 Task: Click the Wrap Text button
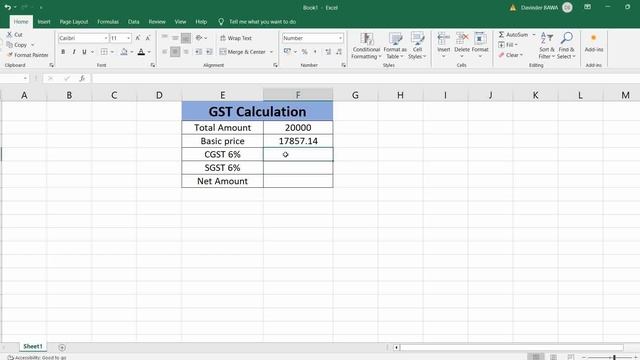pos(236,38)
